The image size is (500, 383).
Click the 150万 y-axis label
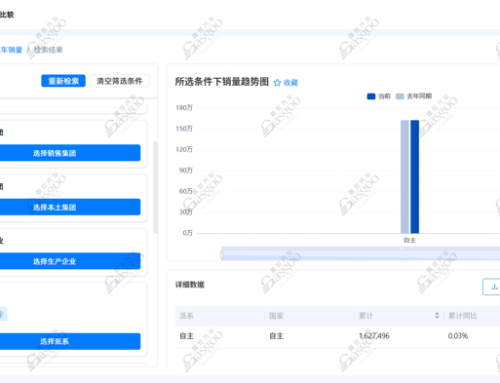point(184,129)
